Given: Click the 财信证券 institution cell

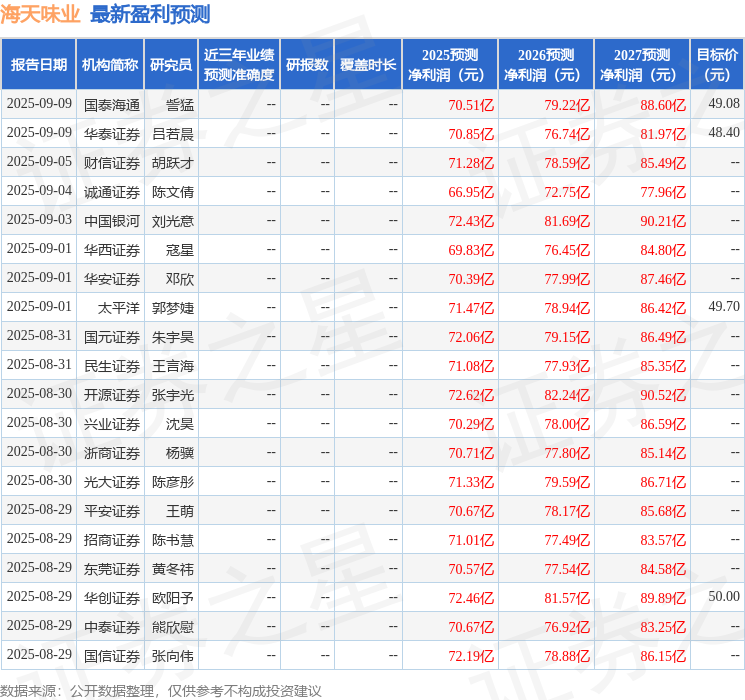Looking at the screenshot, I should point(112,163).
